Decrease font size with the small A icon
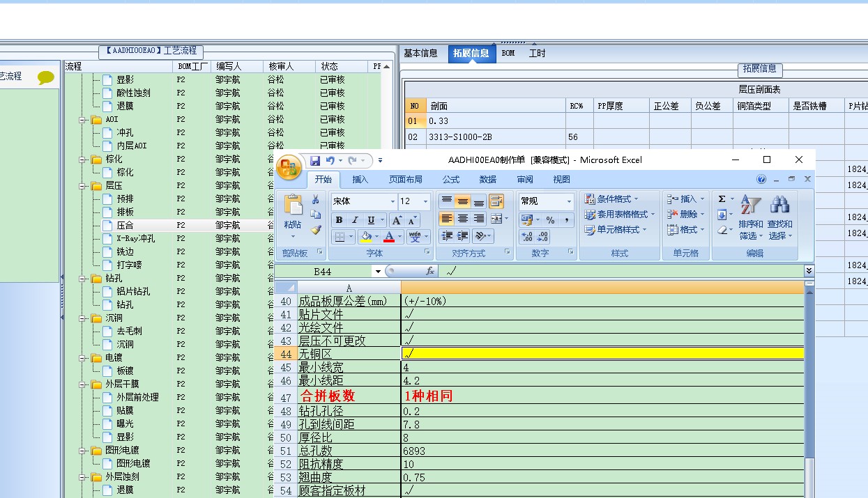The image size is (868, 498). pyautogui.click(x=412, y=220)
